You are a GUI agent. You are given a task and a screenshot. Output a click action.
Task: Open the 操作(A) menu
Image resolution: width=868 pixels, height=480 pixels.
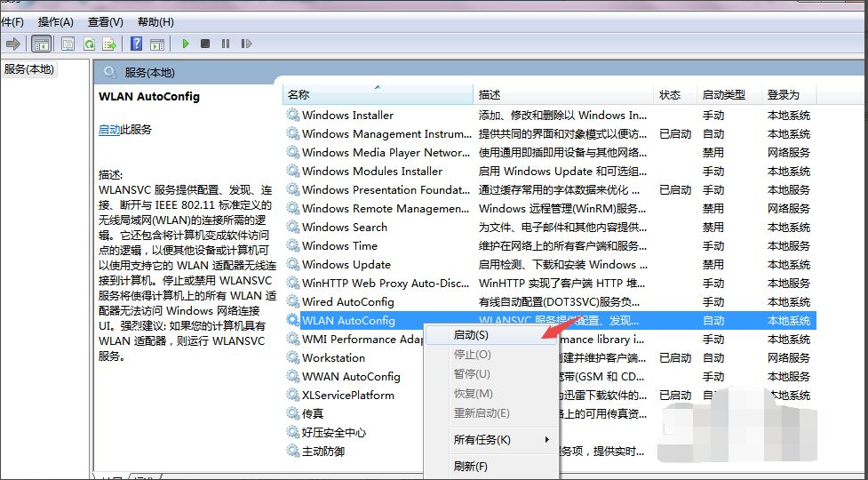pyautogui.click(x=56, y=21)
